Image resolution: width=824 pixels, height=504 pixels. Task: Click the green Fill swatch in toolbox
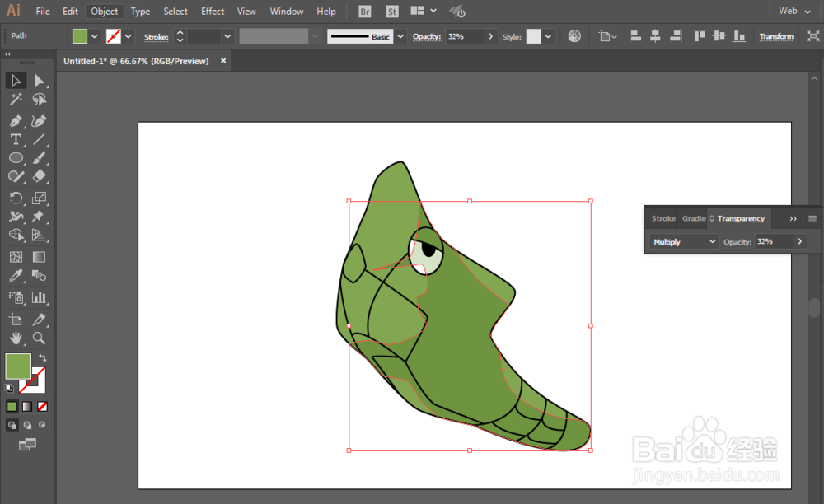coord(18,366)
